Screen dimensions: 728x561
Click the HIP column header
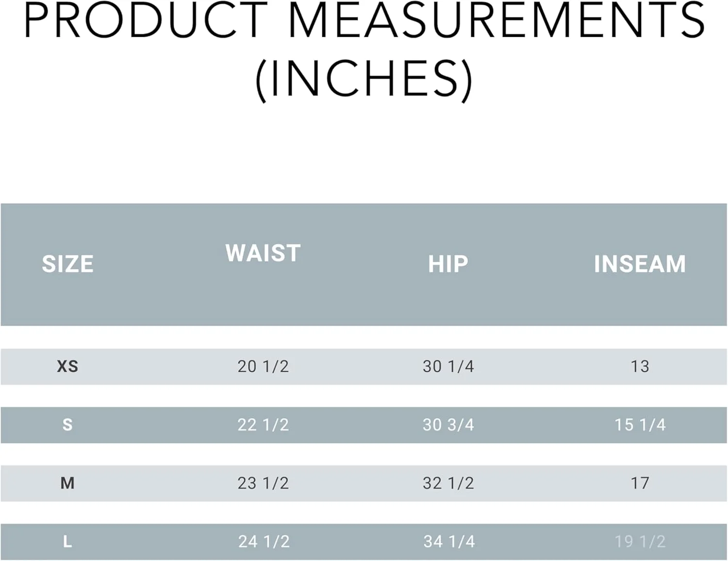click(x=448, y=264)
